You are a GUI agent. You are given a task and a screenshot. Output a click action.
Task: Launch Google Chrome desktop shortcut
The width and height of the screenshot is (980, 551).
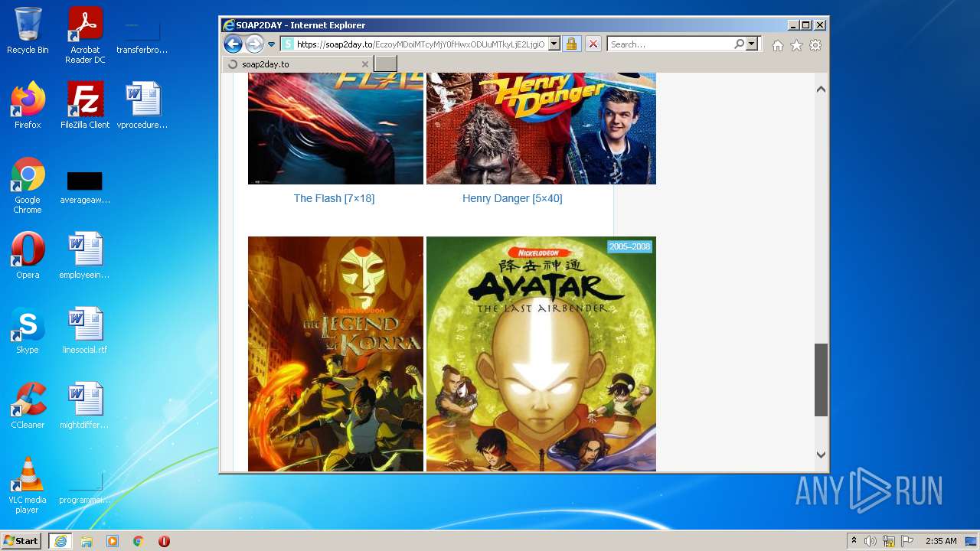pos(28,185)
